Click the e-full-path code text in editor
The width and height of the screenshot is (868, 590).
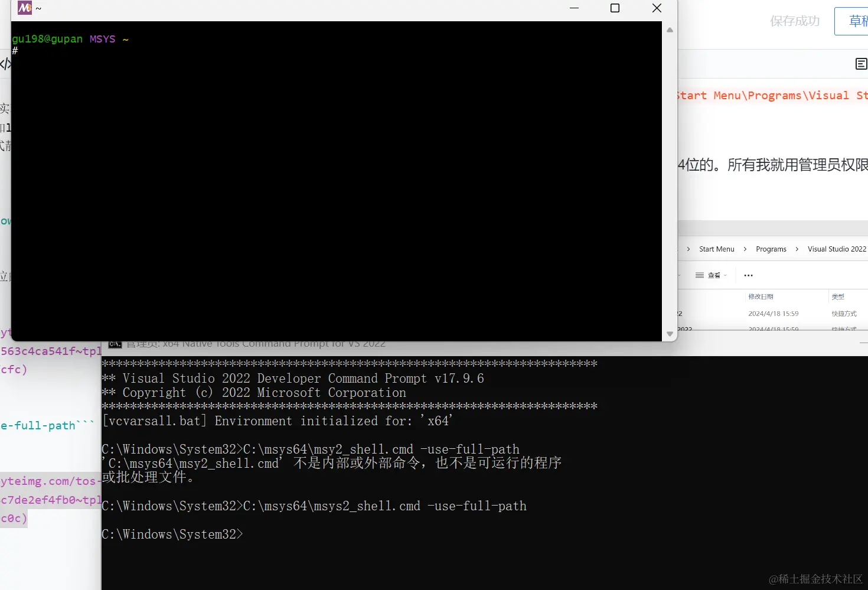coord(47,426)
